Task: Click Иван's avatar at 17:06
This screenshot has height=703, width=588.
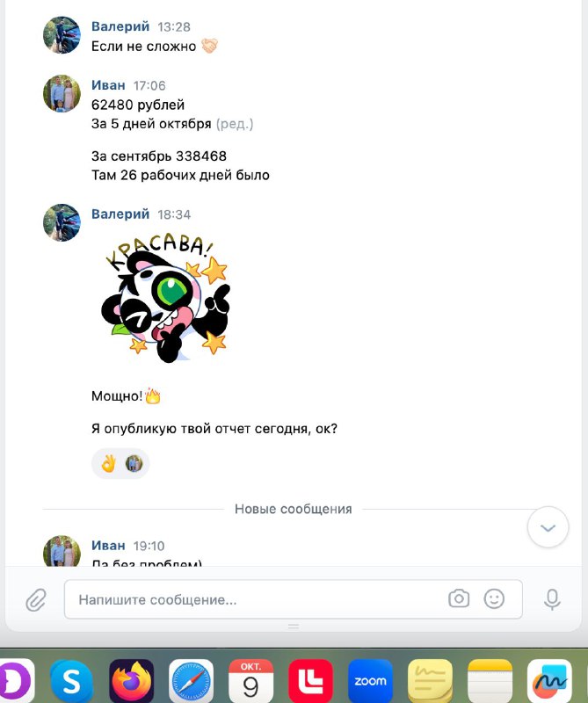Action: 62,93
